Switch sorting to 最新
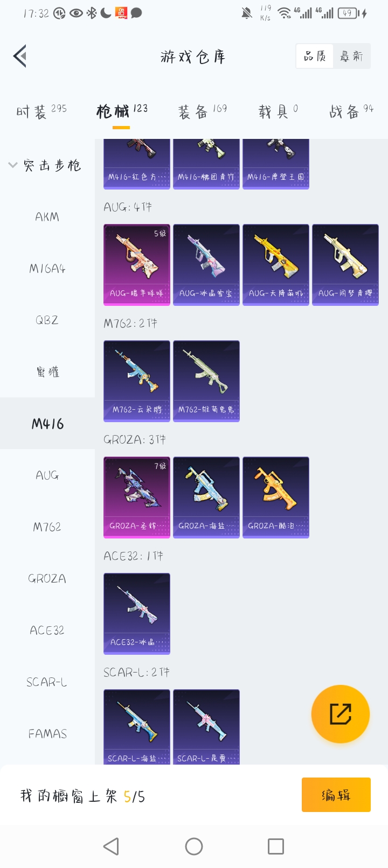The width and height of the screenshot is (388, 868). click(351, 56)
